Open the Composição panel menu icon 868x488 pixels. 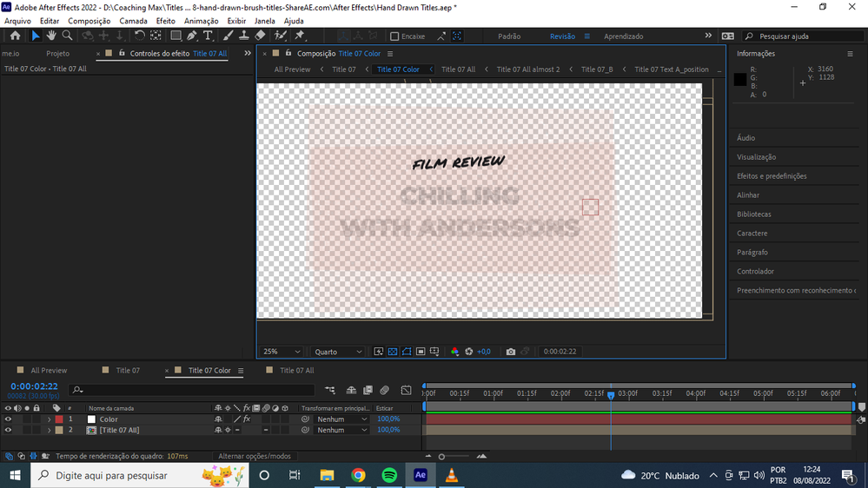pos(390,54)
